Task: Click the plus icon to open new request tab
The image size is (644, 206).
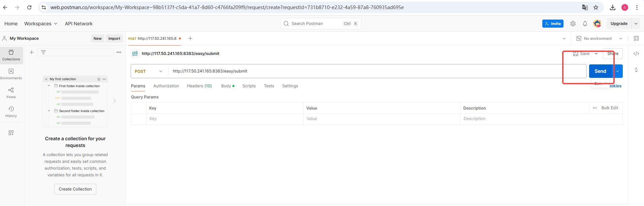Action: (x=190, y=38)
